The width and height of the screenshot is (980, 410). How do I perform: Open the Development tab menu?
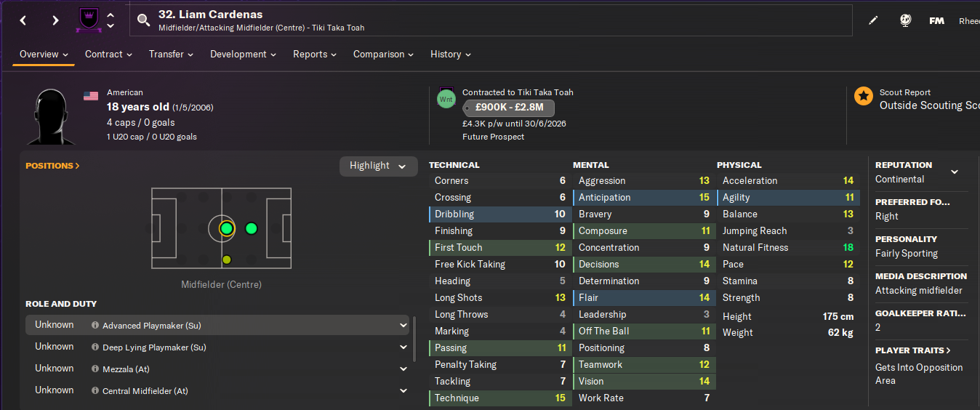pyautogui.click(x=243, y=55)
